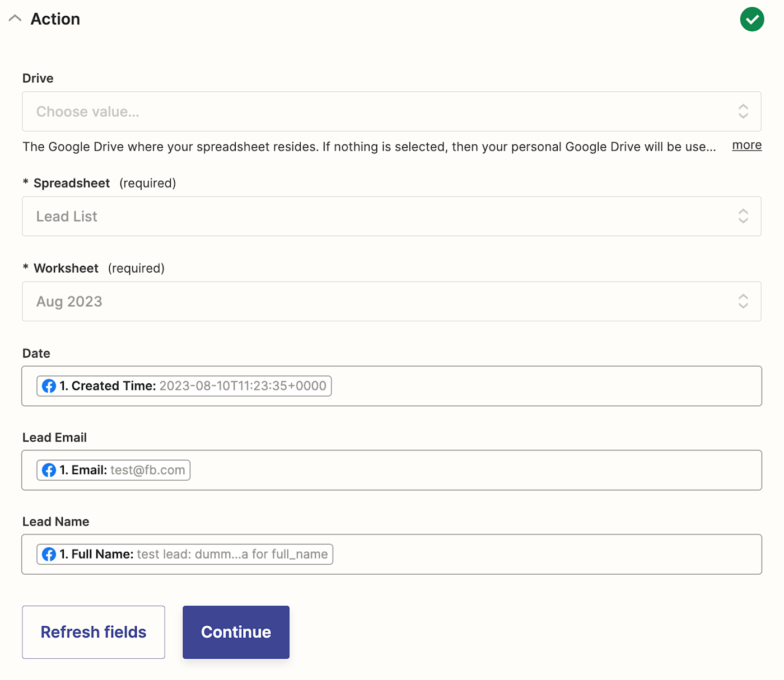Click the Worksheet field selector arrows
Viewport: 784px width, 680px height.
click(x=743, y=301)
